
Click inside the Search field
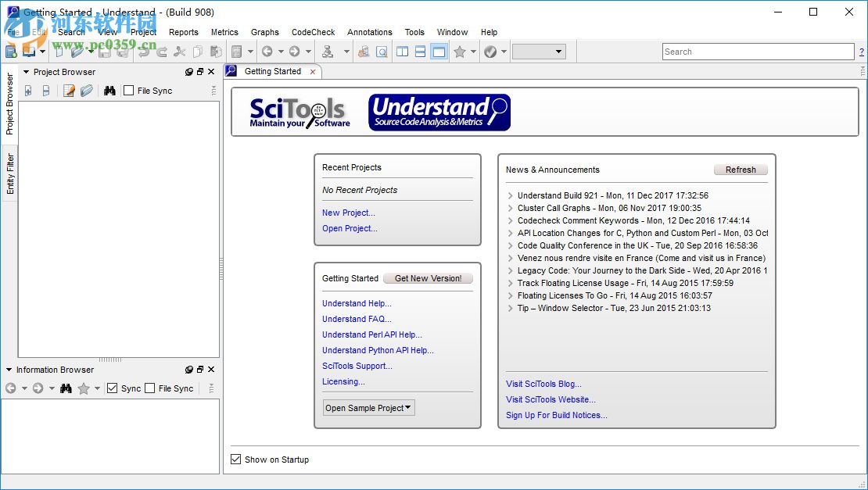point(757,52)
